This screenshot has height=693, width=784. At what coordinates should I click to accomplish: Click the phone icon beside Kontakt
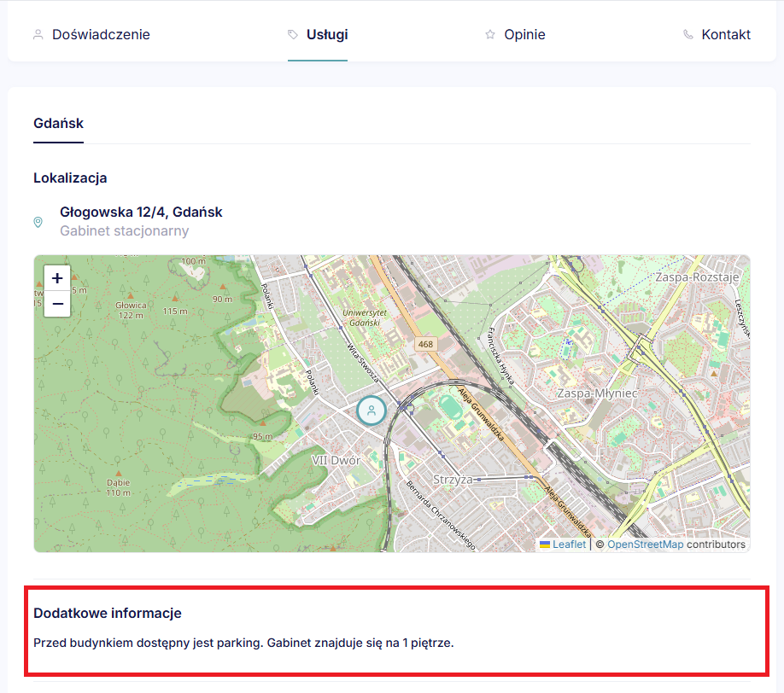(688, 35)
